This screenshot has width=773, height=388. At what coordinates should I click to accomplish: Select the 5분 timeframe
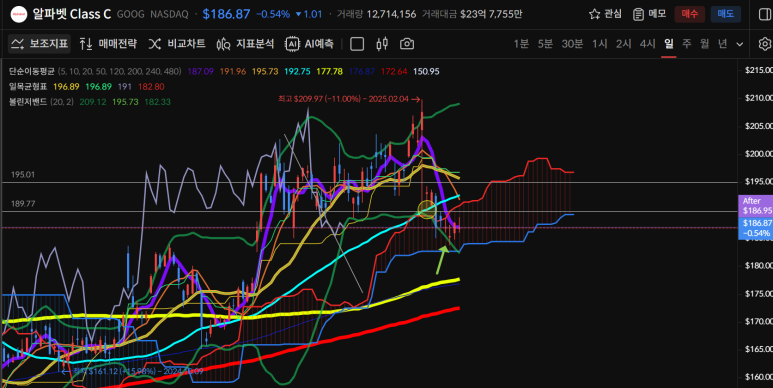pyautogui.click(x=545, y=44)
